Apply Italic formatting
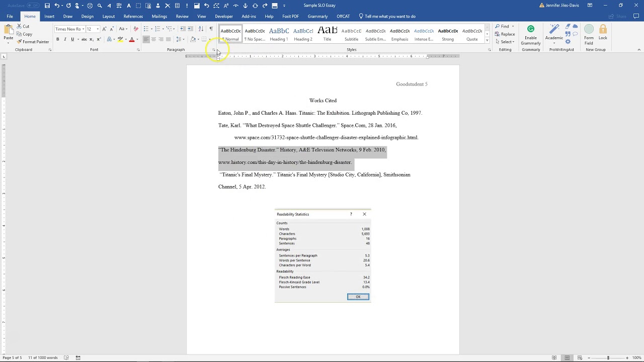This screenshot has width=644, height=362. coord(65,39)
